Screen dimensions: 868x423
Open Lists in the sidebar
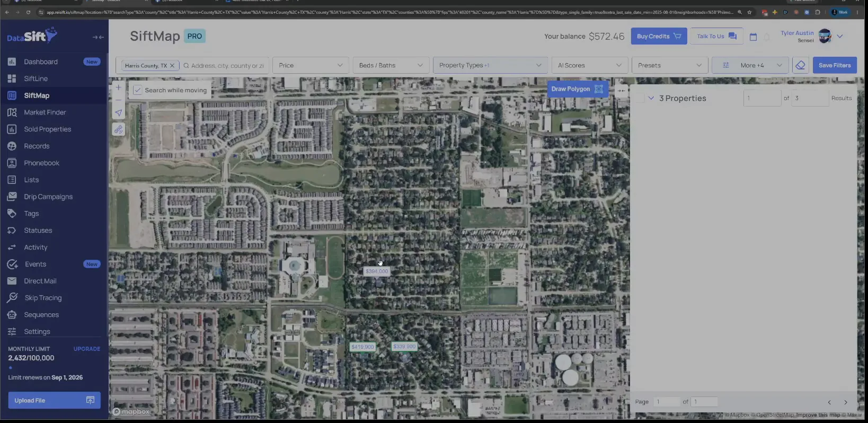pyautogui.click(x=31, y=180)
